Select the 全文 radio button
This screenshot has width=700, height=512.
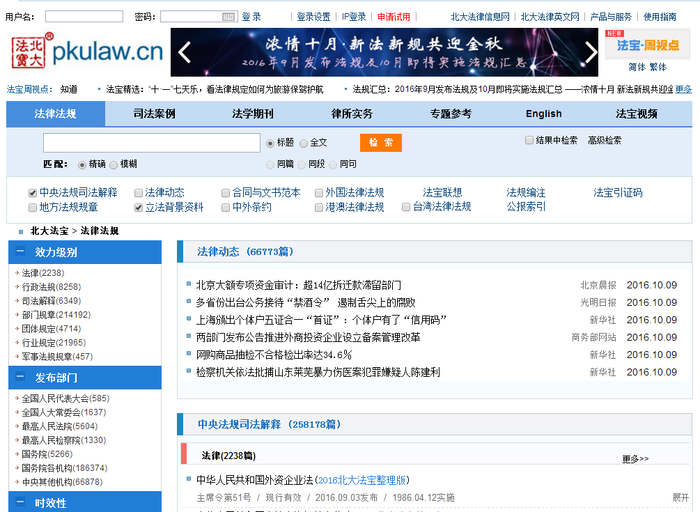[303, 143]
